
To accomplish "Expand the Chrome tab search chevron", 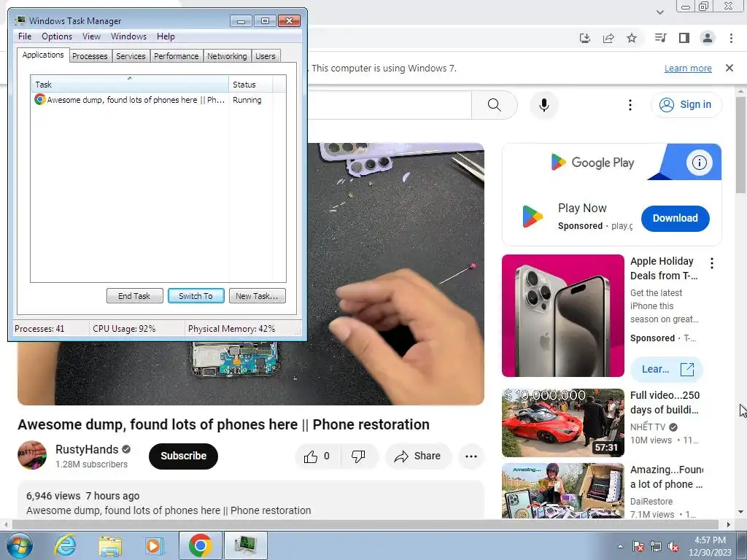I will click(x=659, y=12).
